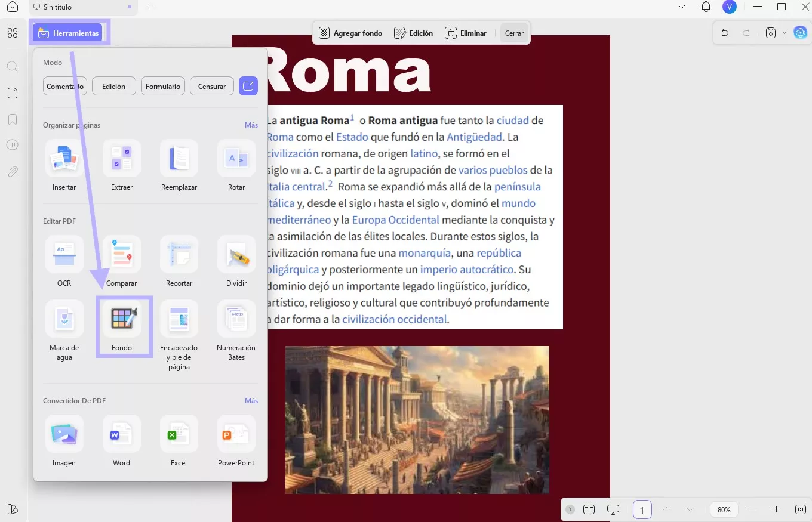
Task: Open the page layout view icon
Action: point(589,509)
